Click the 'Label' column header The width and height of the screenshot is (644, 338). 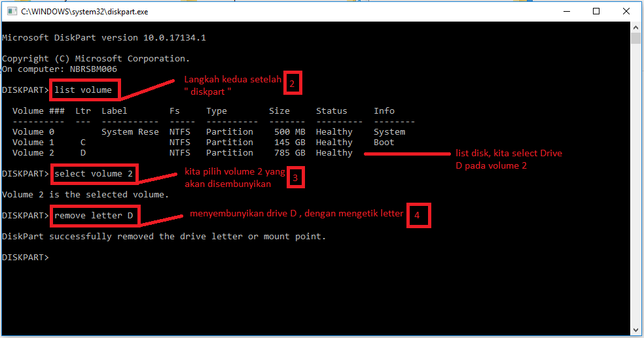tap(114, 110)
